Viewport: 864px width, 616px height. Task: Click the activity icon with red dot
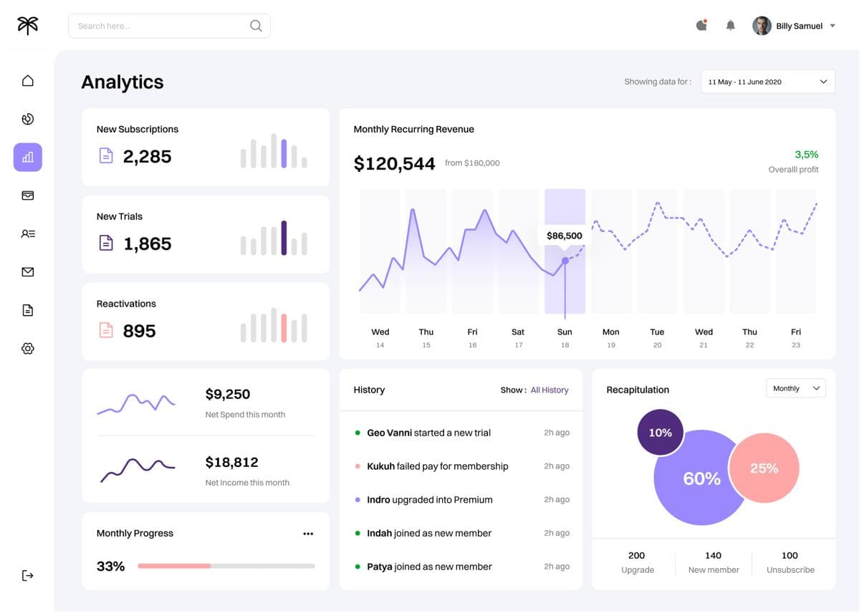(702, 25)
